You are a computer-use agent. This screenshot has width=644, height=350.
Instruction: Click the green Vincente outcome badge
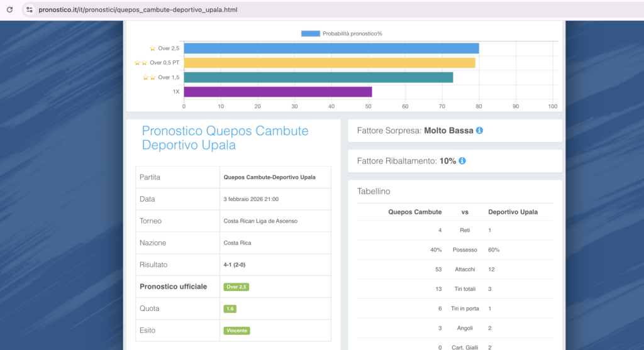[236, 331]
